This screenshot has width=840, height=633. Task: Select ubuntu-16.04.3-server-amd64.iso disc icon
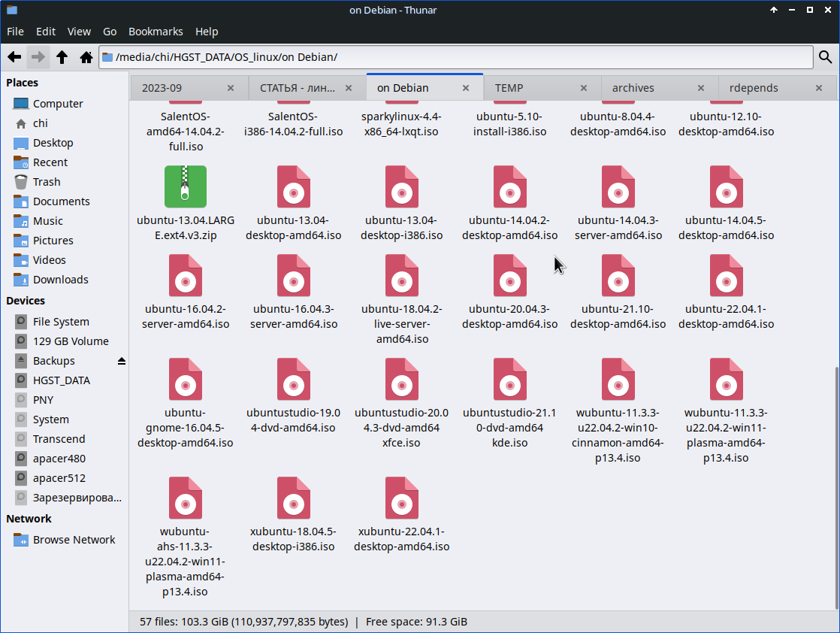(x=294, y=275)
